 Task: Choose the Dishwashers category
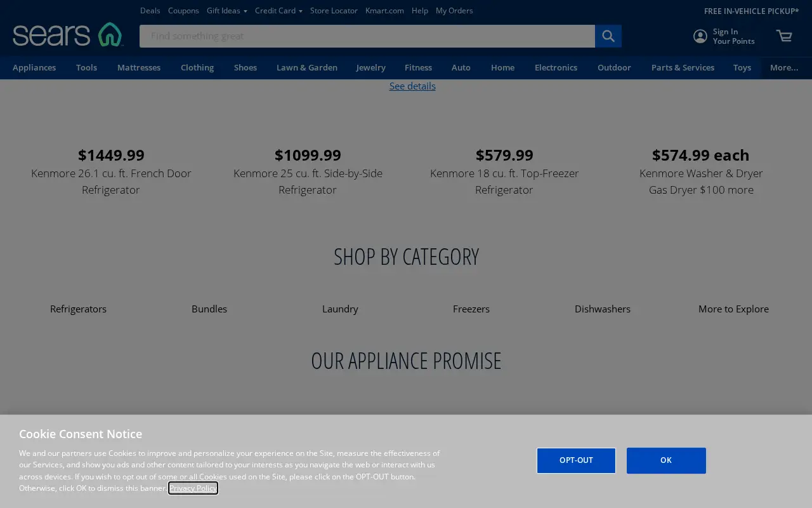pyautogui.click(x=603, y=309)
